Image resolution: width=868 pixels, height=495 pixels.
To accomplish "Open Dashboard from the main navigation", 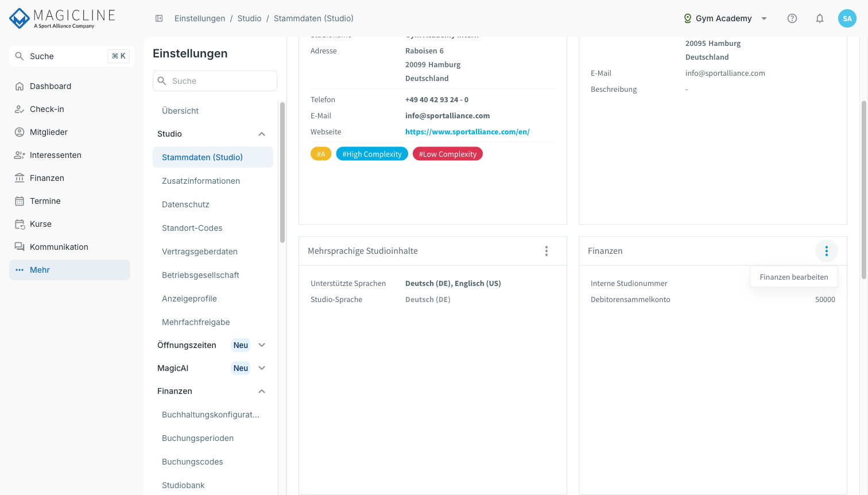I will (x=69, y=86).
